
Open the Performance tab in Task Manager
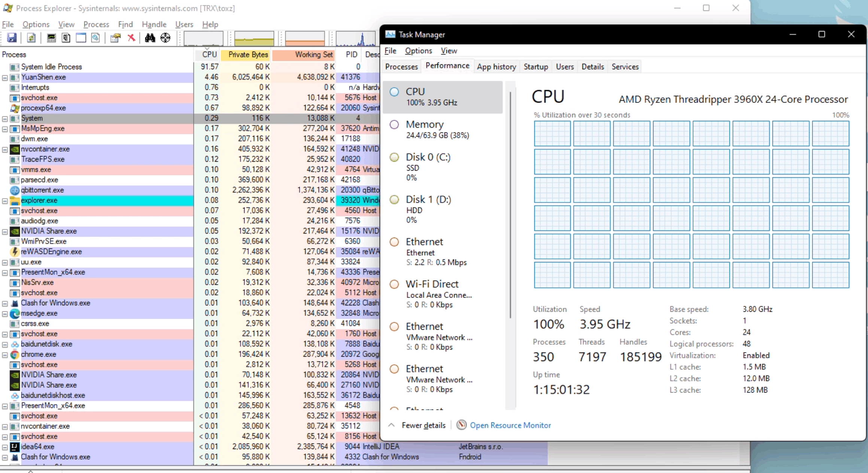(x=447, y=66)
